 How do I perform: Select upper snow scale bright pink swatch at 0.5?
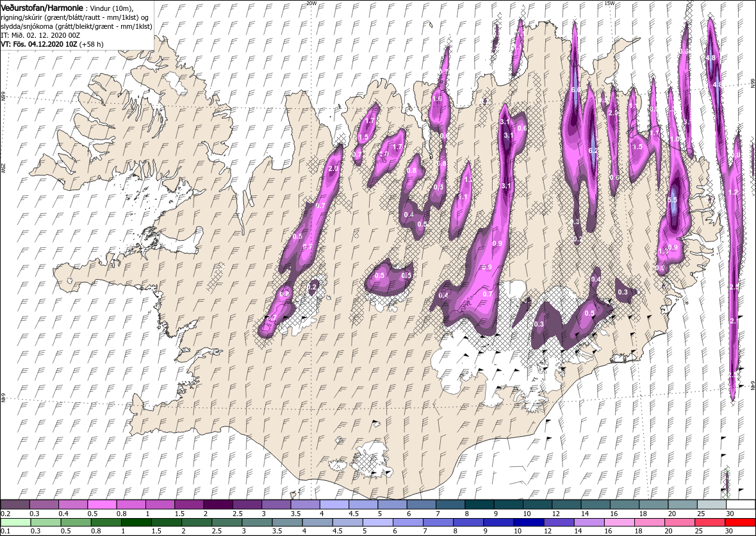click(103, 505)
